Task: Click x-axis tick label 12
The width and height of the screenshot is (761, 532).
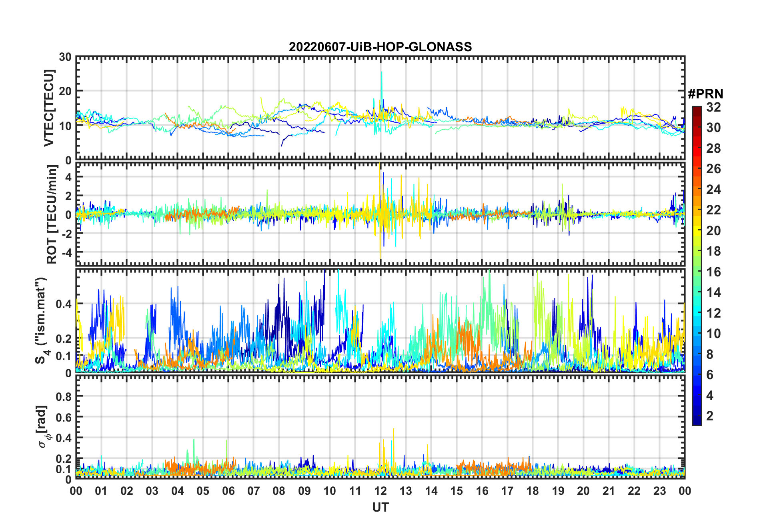Action: pyautogui.click(x=380, y=491)
